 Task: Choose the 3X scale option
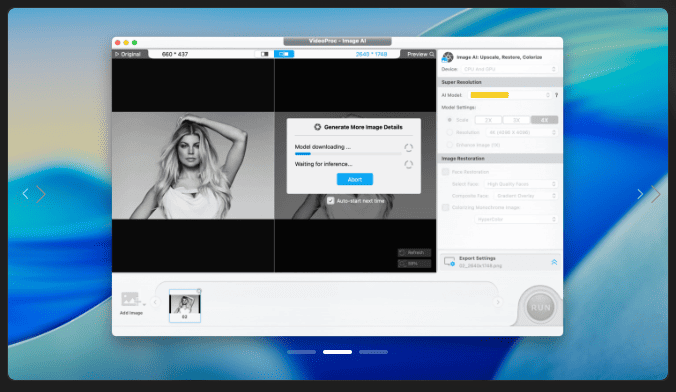[516, 120]
